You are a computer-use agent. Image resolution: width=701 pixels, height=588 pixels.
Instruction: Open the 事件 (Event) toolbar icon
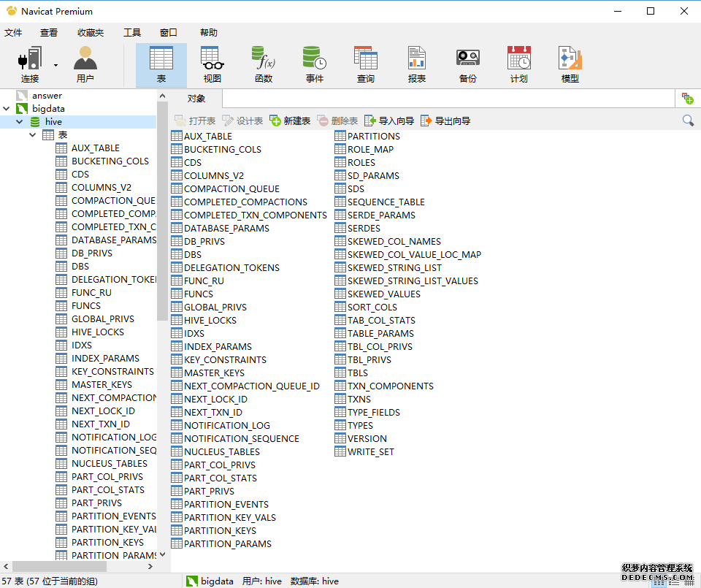(x=314, y=64)
